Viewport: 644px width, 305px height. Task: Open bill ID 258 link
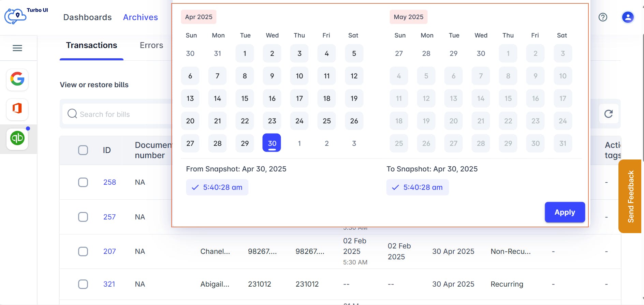[x=109, y=182]
